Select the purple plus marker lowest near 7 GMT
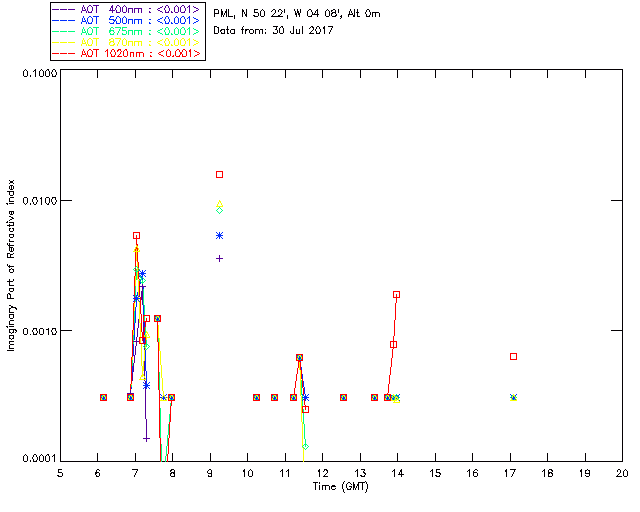 point(147,439)
